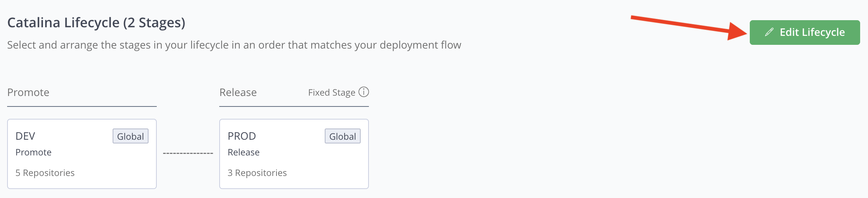Click the Edit Lifecycle button
Screen dimensions: 868x198
(x=804, y=33)
